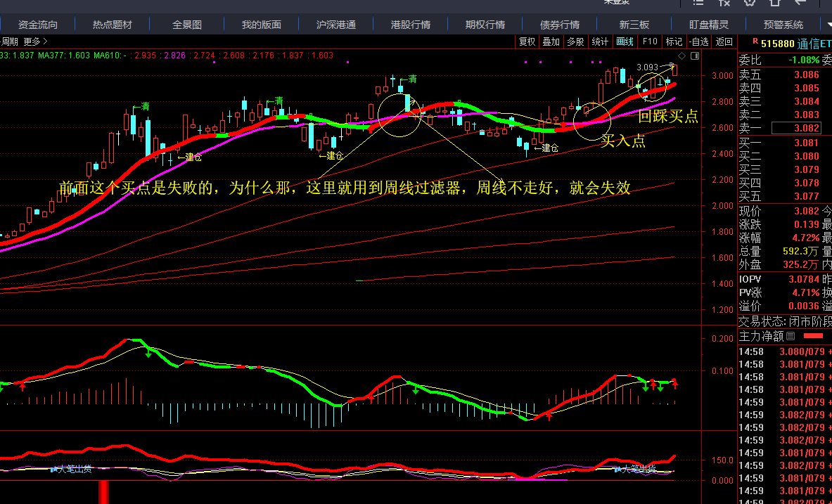
Task: Click the left 大笔出货 marker
Action: pos(72,469)
